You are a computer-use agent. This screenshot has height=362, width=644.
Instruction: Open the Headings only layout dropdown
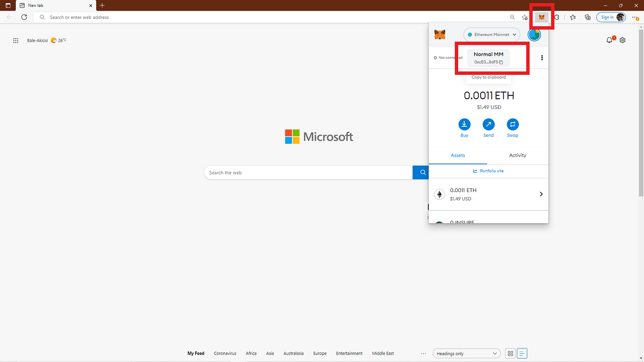pos(466,353)
